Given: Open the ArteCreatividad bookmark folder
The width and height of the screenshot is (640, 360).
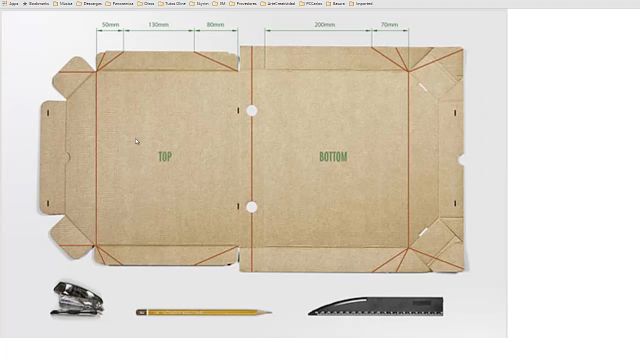Looking at the screenshot, I should click(x=278, y=3).
